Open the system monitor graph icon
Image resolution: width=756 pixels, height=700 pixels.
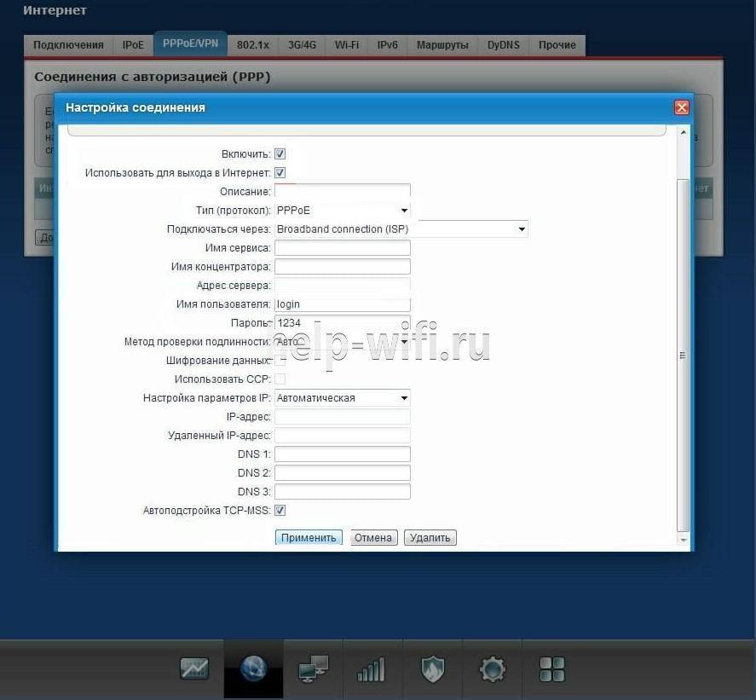point(194,669)
